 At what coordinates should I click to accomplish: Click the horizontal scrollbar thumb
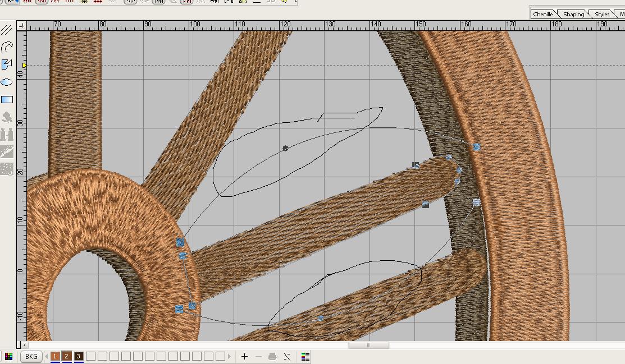click(368, 345)
